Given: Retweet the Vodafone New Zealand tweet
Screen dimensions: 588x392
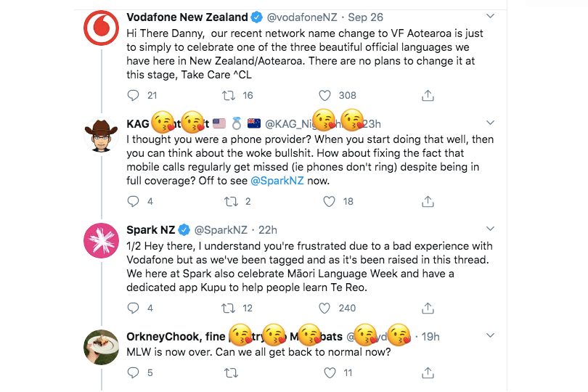Looking at the screenshot, I should pos(227,95).
